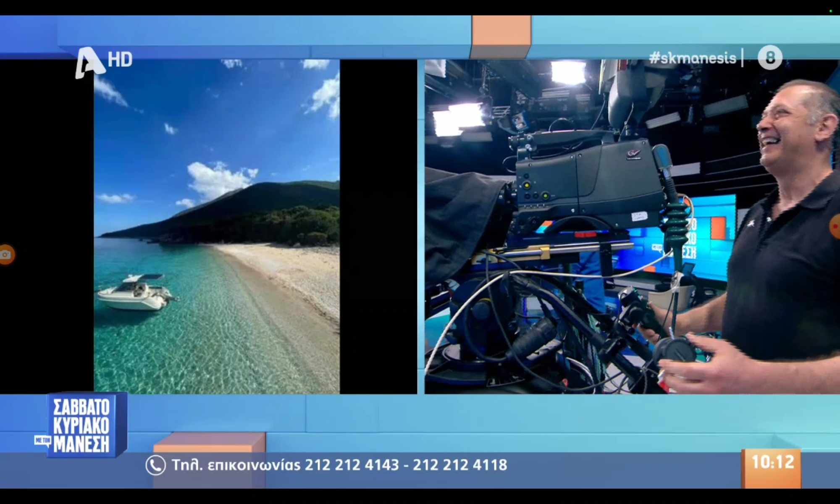Click the ΜΕ ΤΟΝ small tag

coord(42,440)
